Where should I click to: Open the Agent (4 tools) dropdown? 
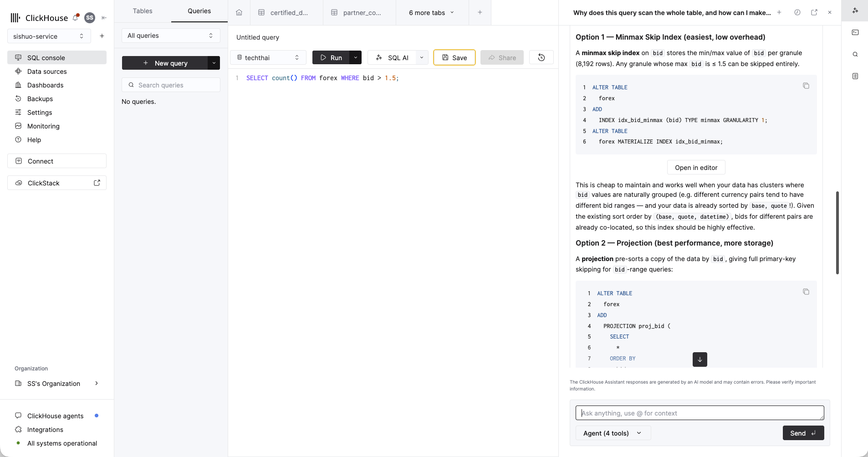point(613,433)
